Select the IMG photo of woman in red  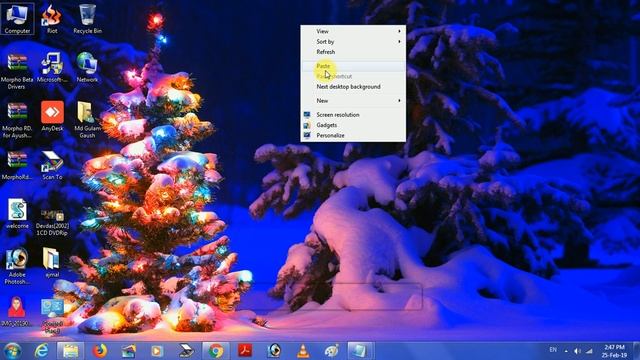16,311
